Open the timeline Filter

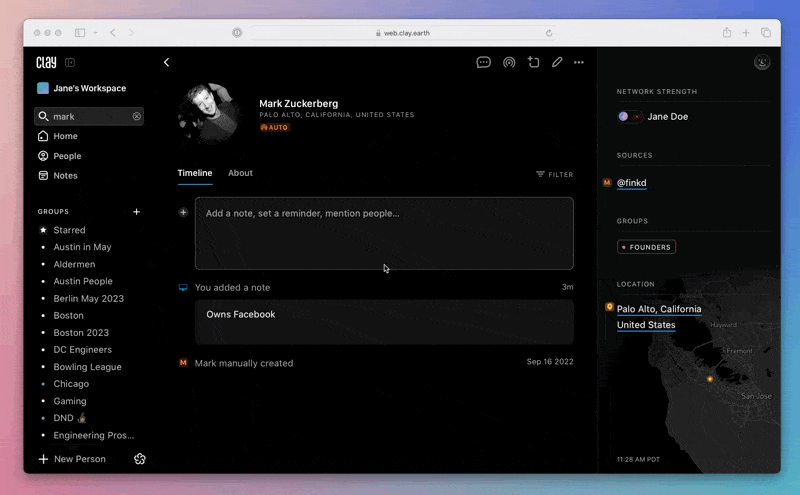555,175
